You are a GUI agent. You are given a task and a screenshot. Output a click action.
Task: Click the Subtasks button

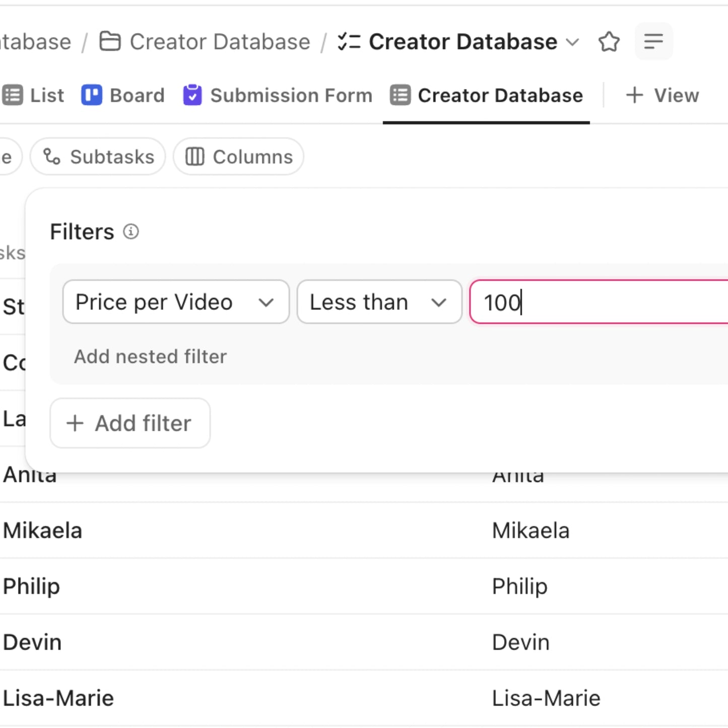[x=98, y=157]
